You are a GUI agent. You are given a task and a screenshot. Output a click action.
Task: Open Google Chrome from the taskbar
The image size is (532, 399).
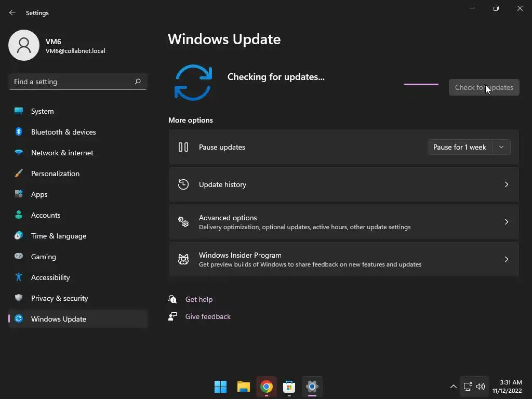pyautogui.click(x=267, y=387)
